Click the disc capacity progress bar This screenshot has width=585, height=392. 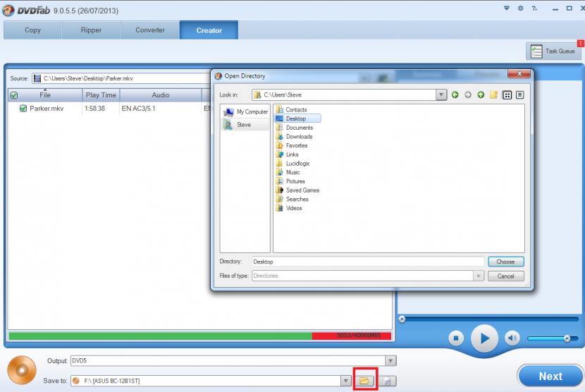(200, 336)
